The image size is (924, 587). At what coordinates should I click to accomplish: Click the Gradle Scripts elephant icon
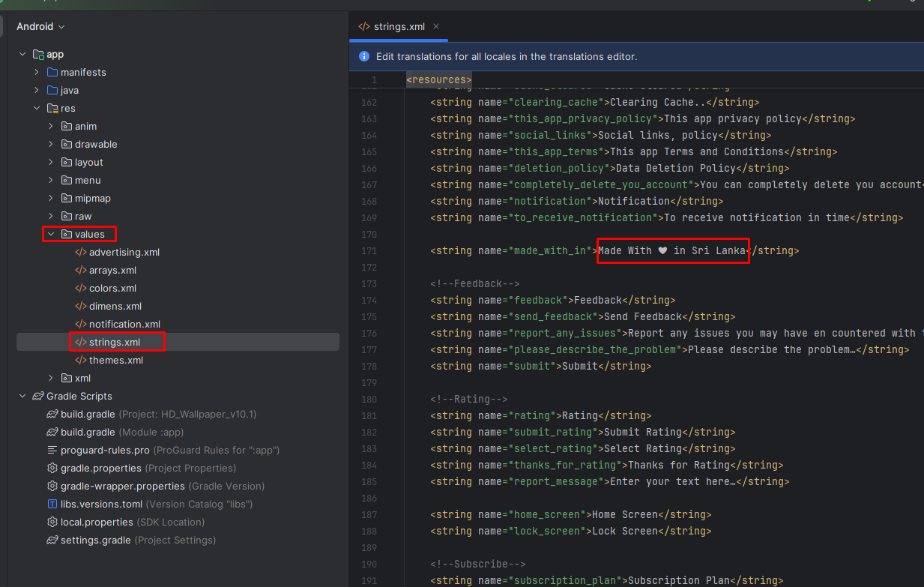click(38, 397)
